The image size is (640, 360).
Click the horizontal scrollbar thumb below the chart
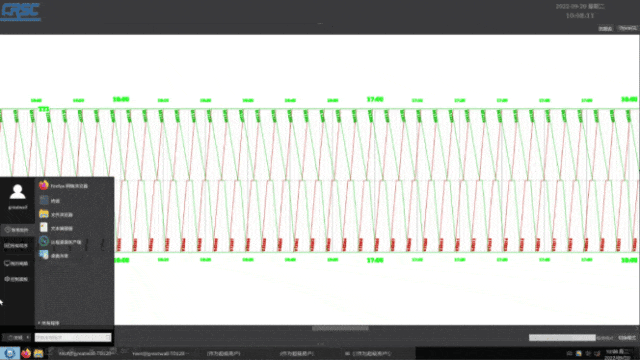(340, 328)
